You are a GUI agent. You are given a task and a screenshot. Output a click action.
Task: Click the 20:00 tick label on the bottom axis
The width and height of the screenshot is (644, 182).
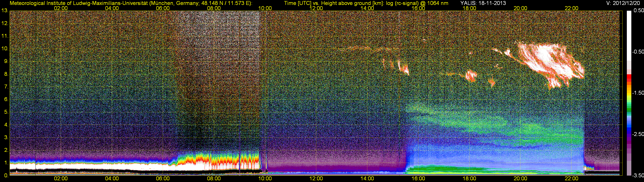point(521,179)
